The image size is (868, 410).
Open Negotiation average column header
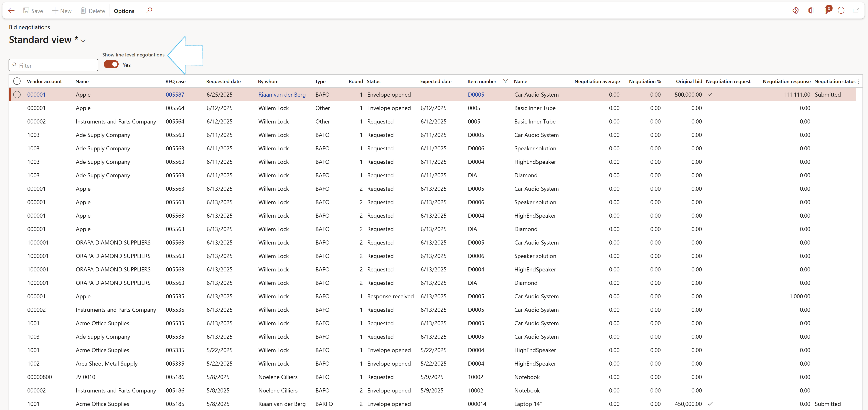click(x=597, y=82)
